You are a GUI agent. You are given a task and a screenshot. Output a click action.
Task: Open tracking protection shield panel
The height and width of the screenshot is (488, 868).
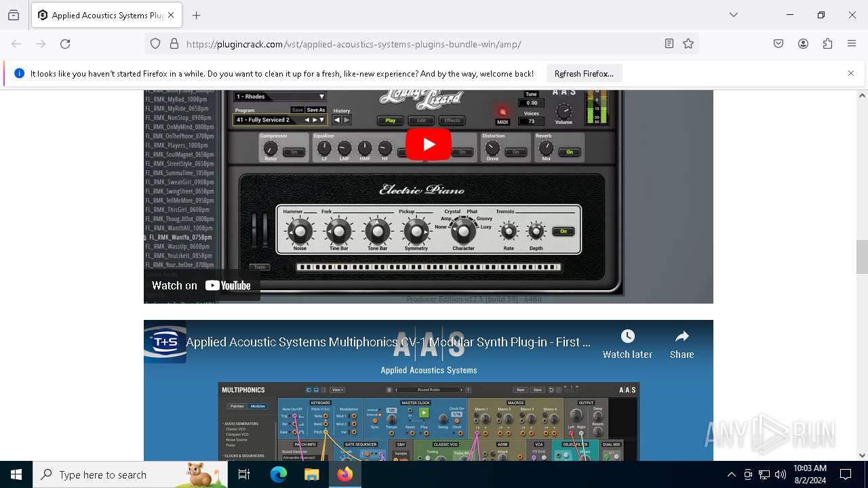(x=155, y=44)
